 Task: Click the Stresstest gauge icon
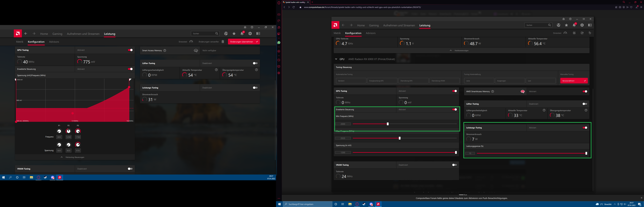pos(191,42)
